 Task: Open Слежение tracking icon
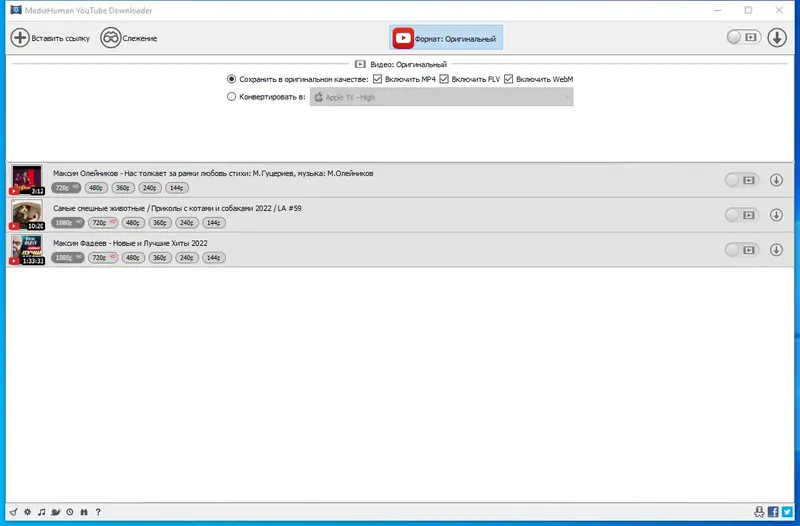click(x=110, y=38)
